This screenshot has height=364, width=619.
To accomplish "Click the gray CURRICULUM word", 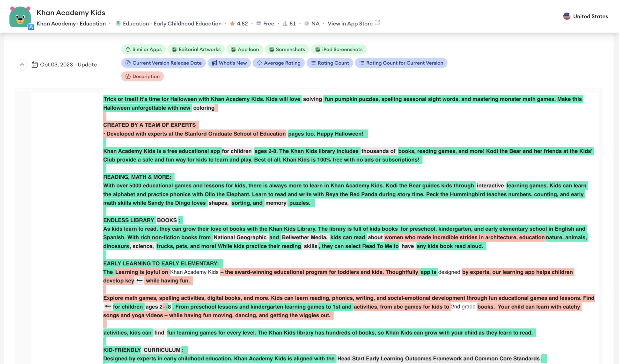I will (162, 350).
